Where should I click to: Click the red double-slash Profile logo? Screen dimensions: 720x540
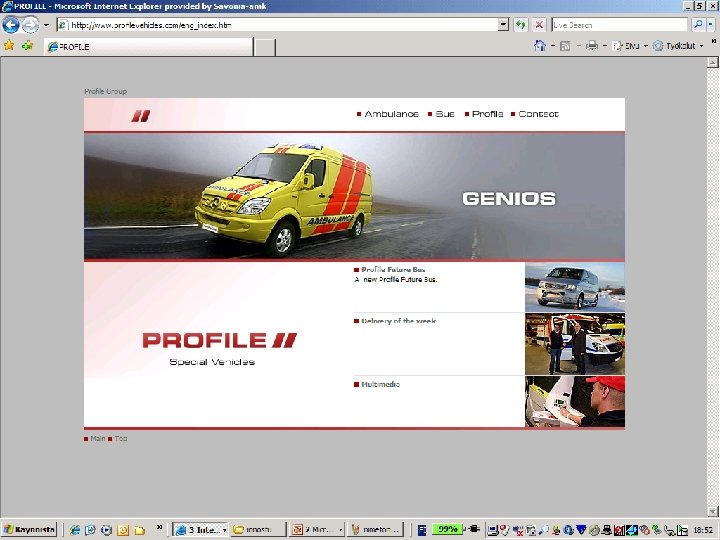(141, 116)
